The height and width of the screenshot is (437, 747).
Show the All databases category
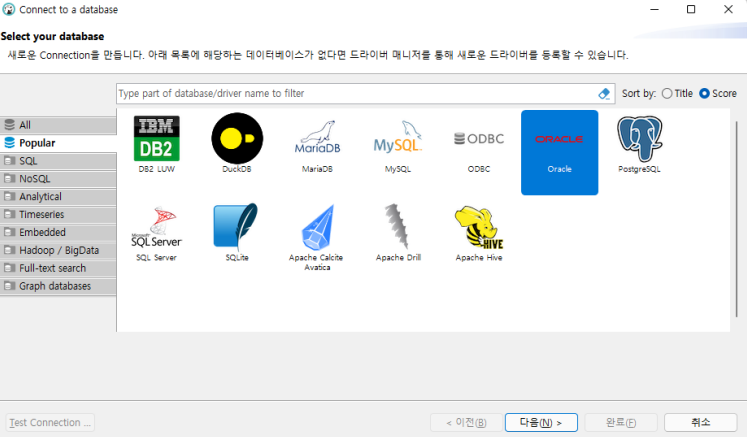click(58, 125)
